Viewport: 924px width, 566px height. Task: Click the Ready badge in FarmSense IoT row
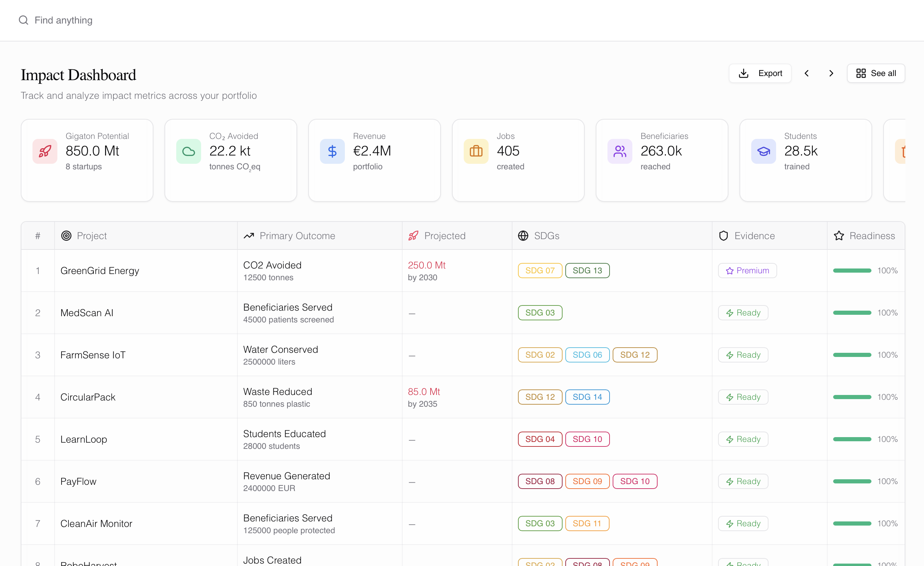click(x=743, y=355)
